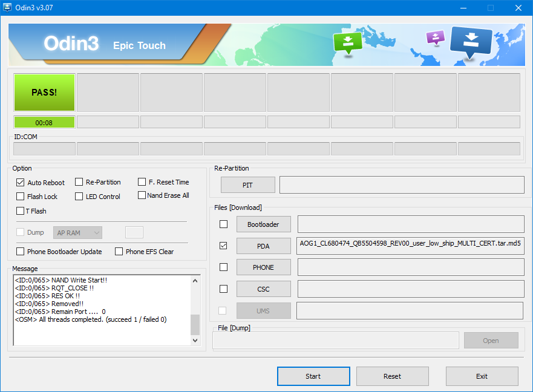Close the Odin3 window

pos(518,8)
